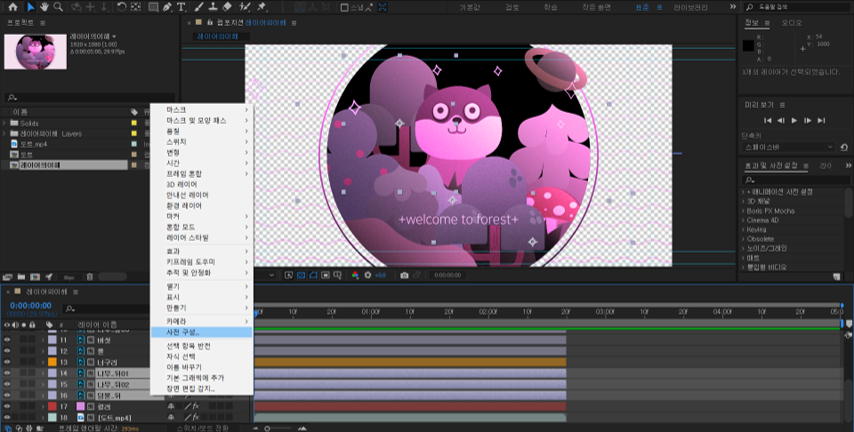Image resolution: width=854 pixels, height=432 pixels.
Task: Select the Hand tool
Action: (x=45, y=7)
